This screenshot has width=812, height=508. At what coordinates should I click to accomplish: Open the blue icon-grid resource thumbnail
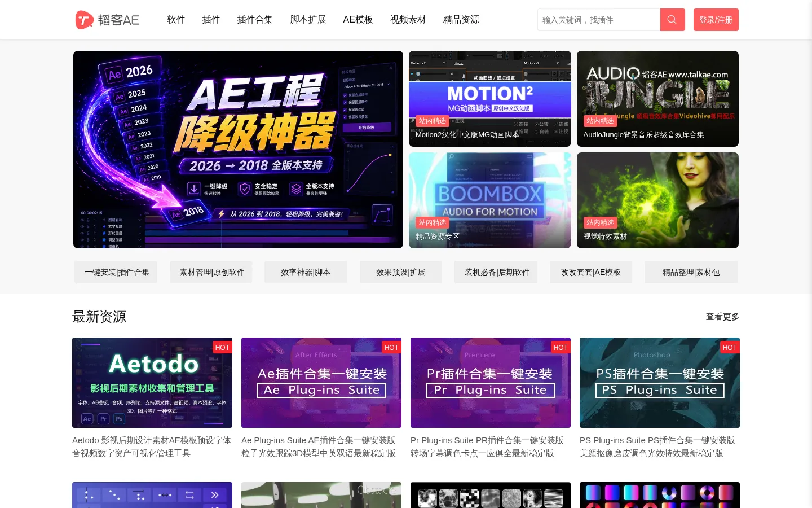point(152,495)
